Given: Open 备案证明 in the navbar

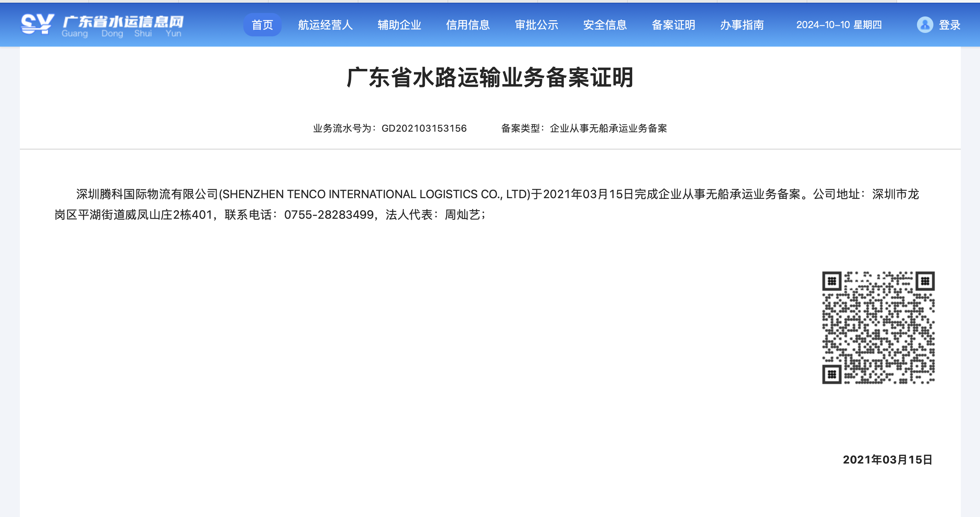Looking at the screenshot, I should coord(673,25).
